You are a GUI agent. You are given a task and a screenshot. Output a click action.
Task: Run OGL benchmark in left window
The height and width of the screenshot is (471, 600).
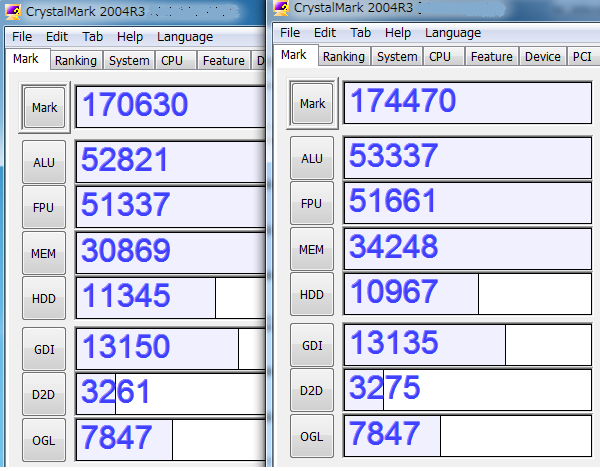tap(44, 440)
